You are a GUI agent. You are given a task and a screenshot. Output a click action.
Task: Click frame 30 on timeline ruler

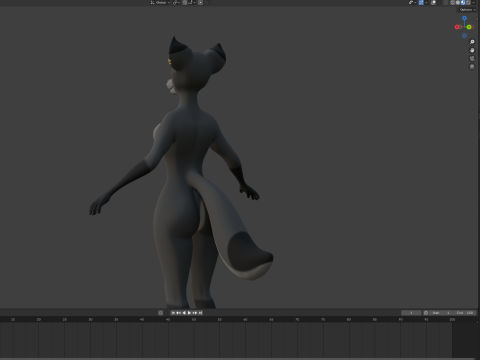coord(90,319)
